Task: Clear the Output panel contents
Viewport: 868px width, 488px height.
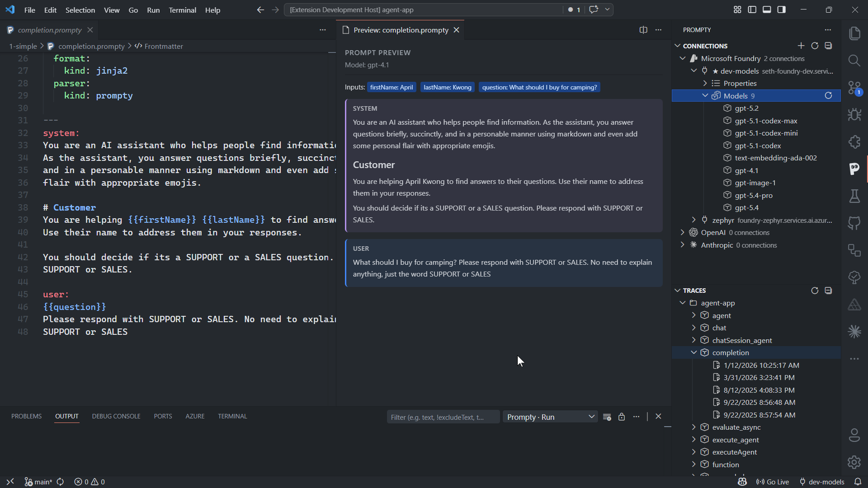Action: click(x=607, y=417)
